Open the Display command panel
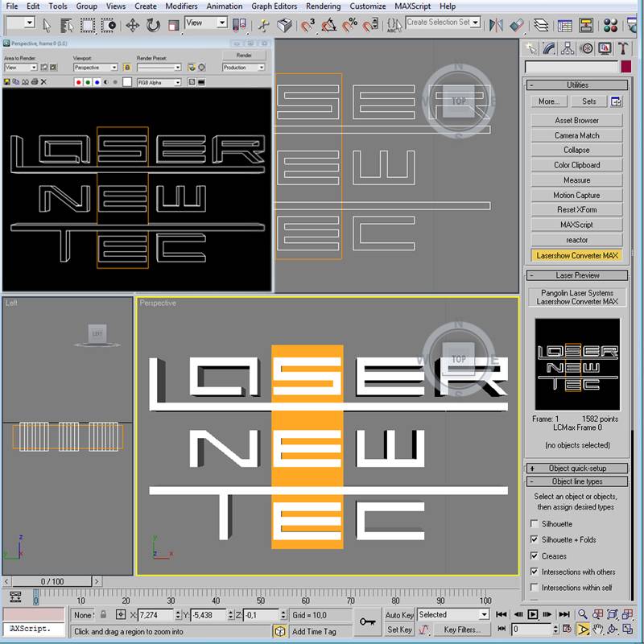 [605, 49]
